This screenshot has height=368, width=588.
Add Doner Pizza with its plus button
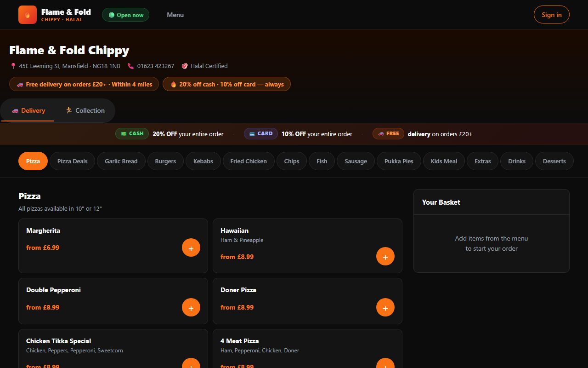tap(385, 307)
